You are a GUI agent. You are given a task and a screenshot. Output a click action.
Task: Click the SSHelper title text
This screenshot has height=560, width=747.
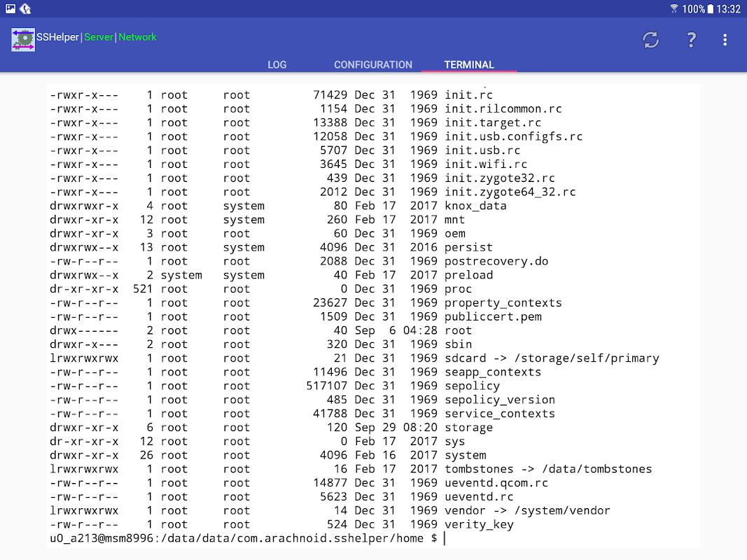pyautogui.click(x=57, y=37)
